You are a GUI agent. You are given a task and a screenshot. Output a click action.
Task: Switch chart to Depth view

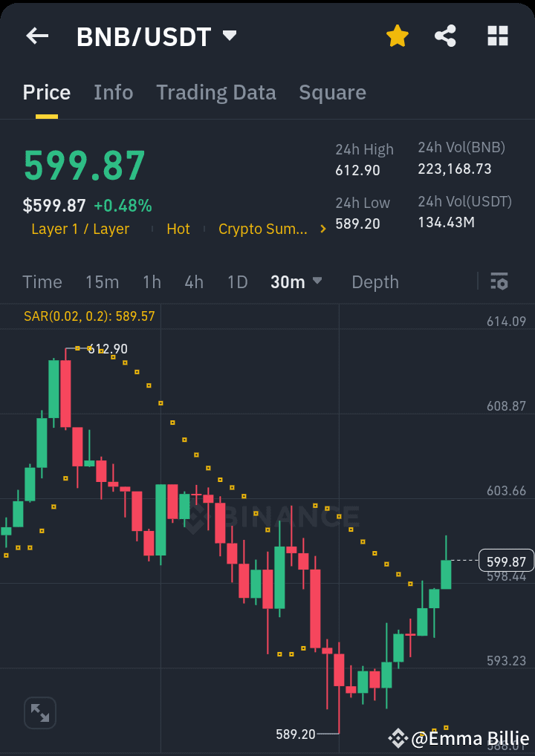pyautogui.click(x=374, y=282)
